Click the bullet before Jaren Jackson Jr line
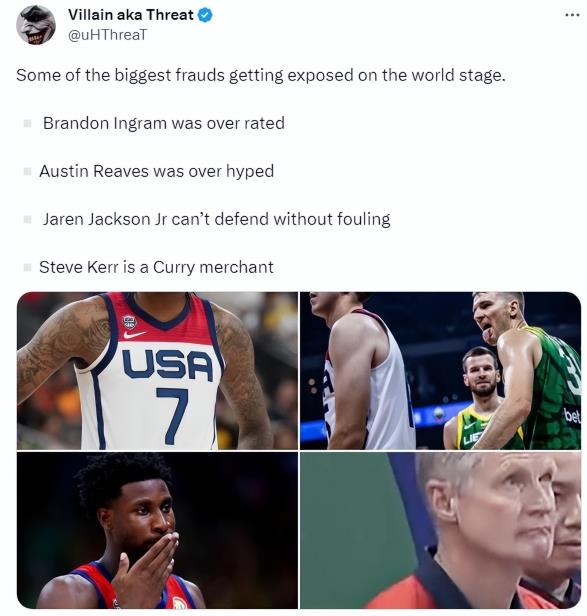 click(28, 219)
